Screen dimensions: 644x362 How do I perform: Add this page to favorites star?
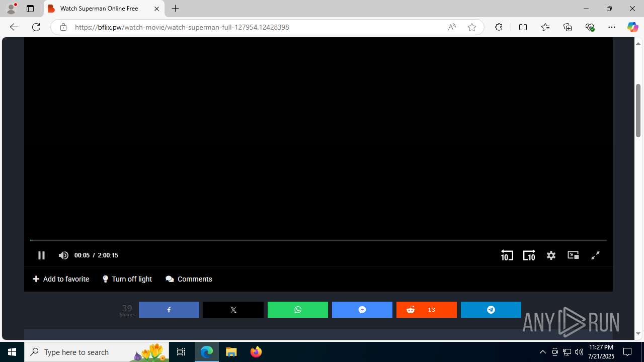pos(472,27)
